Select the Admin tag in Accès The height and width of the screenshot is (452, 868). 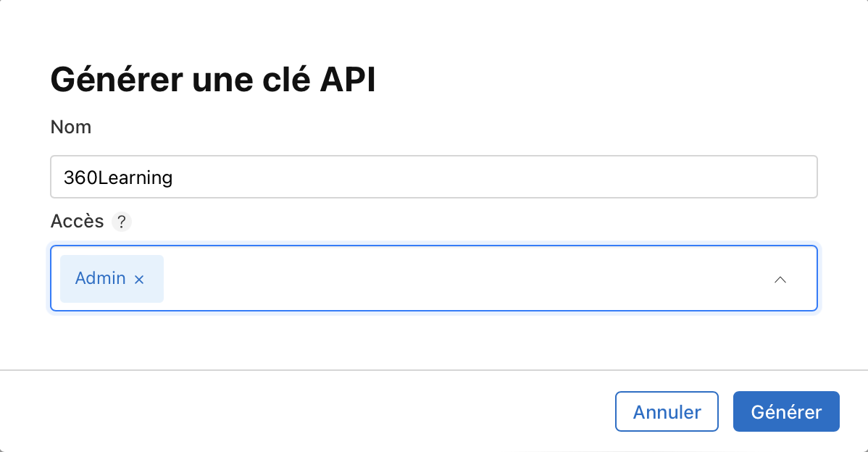click(100, 278)
